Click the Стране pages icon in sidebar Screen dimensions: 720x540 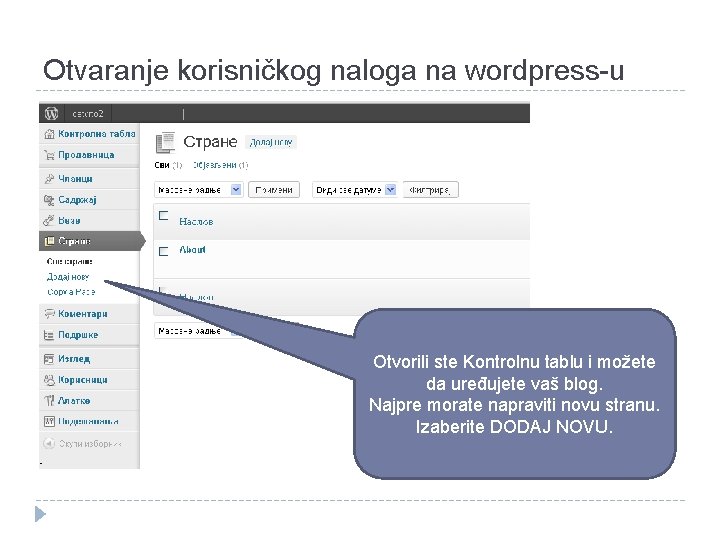(49, 241)
